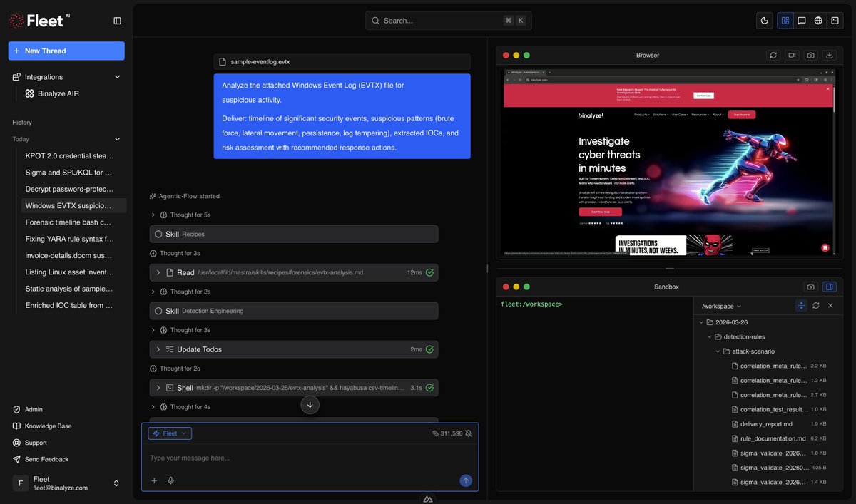Select the 2.2 KB correlation_meta_rule file

(773, 366)
